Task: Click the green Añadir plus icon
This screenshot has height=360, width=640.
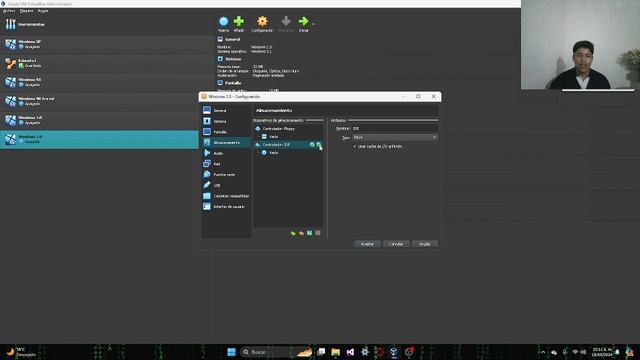Action: coord(239,21)
